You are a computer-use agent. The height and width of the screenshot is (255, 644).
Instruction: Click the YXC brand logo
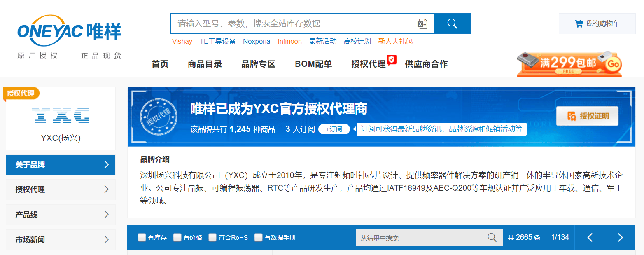[61, 115]
